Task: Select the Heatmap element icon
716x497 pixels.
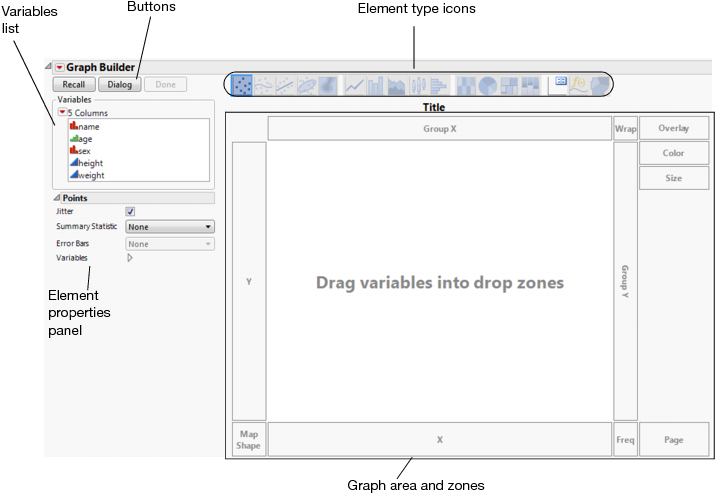Action: [x=466, y=85]
